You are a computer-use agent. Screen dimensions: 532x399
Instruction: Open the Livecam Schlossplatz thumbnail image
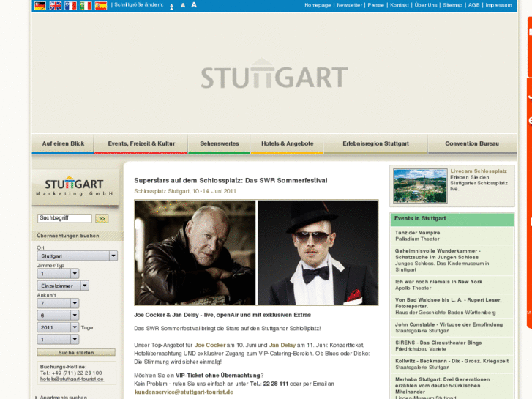tap(420, 186)
